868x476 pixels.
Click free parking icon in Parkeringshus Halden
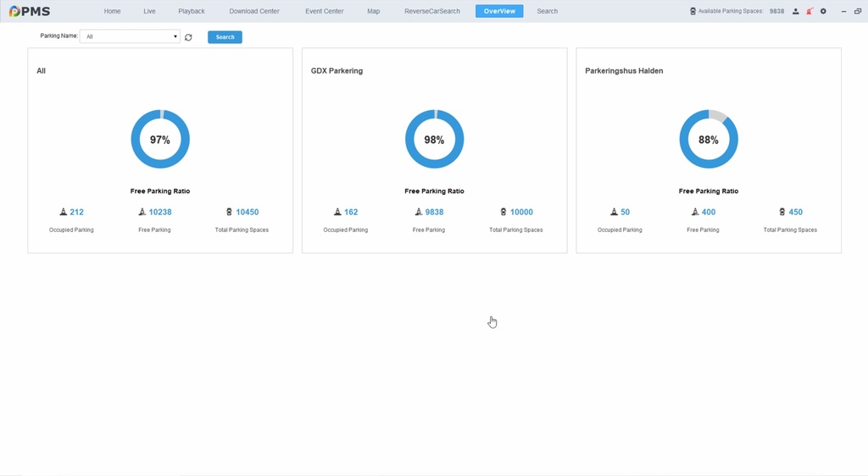click(x=695, y=212)
